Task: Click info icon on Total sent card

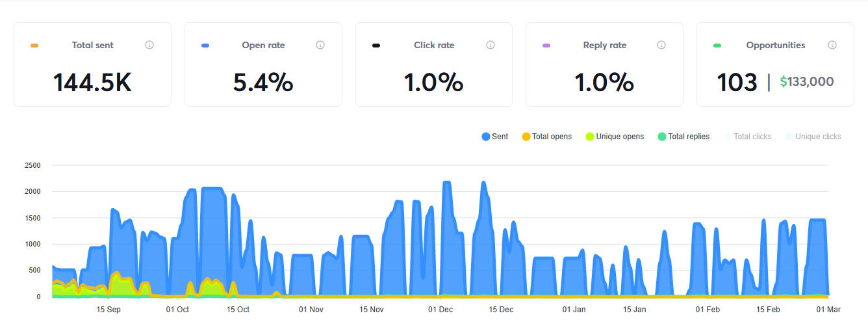Action: (x=149, y=46)
